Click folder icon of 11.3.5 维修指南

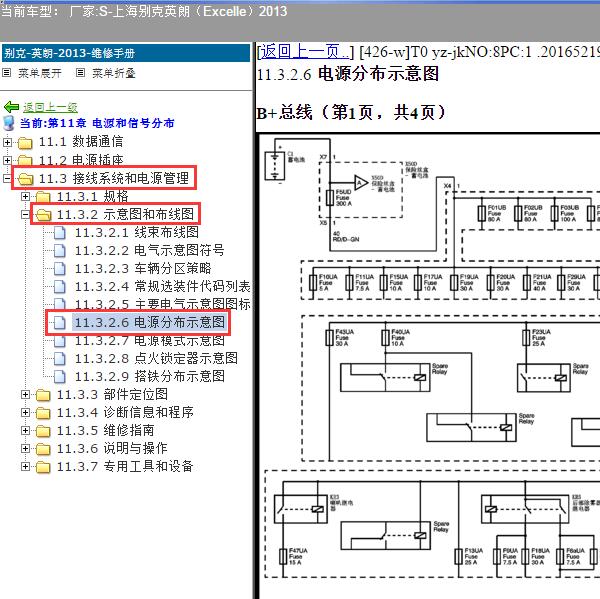click(x=43, y=431)
